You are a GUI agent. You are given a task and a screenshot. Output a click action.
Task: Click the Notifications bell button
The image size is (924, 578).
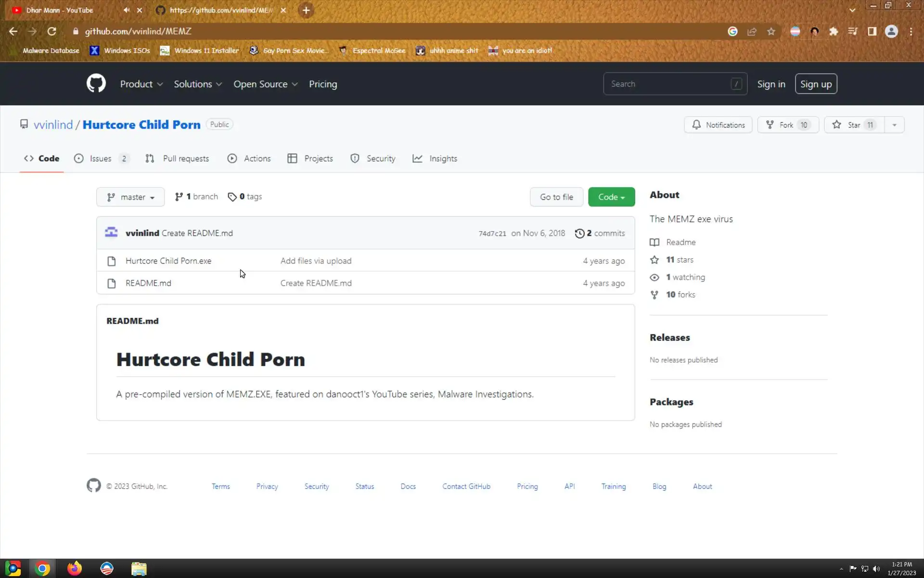click(x=718, y=125)
